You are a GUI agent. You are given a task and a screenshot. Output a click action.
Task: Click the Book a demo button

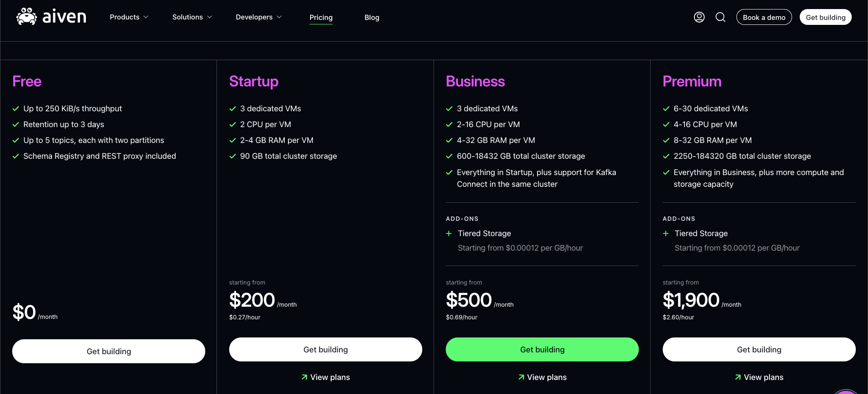[764, 17]
